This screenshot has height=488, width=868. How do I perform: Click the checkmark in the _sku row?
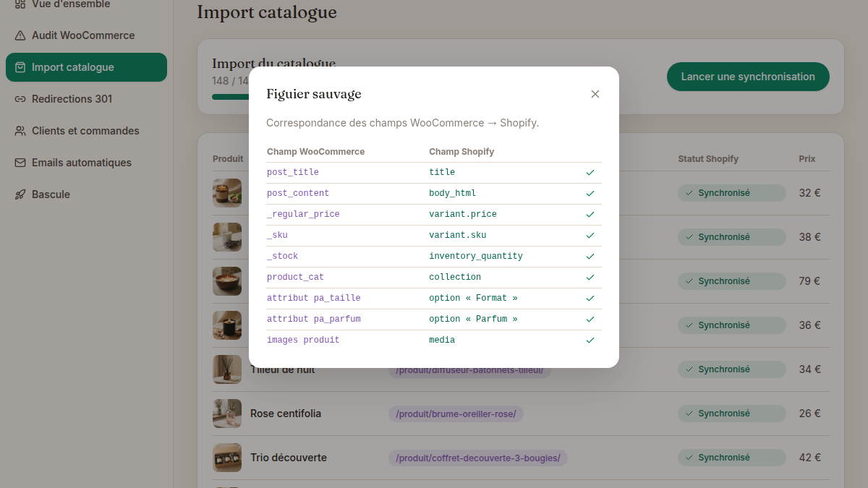tap(590, 236)
